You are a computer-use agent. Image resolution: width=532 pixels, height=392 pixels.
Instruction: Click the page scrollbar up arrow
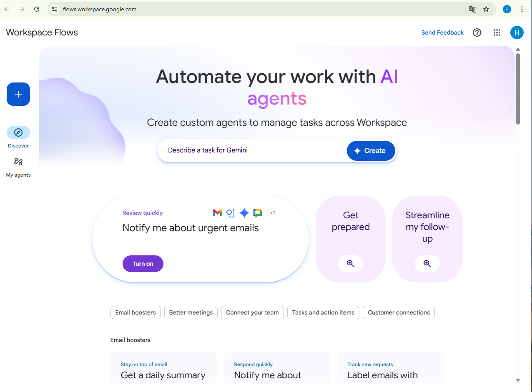tap(518, 50)
